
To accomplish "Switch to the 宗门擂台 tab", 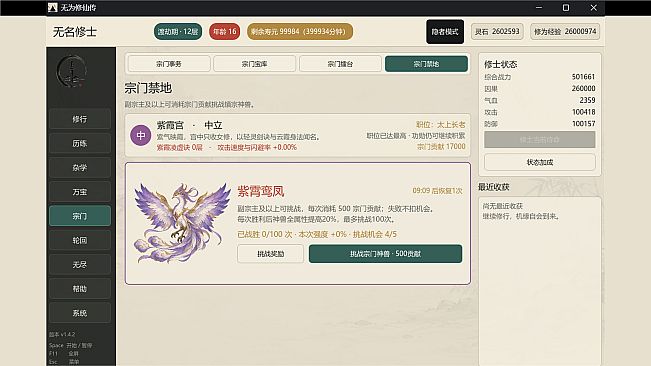I will tap(340, 64).
